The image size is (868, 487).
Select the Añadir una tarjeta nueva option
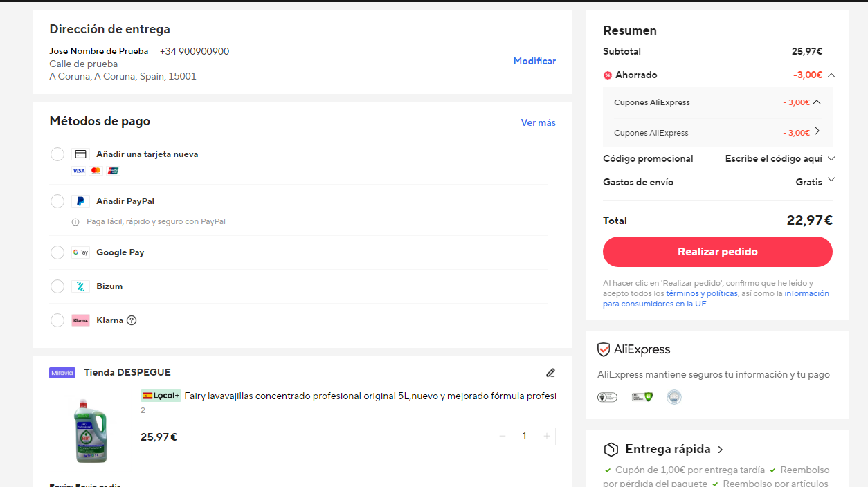click(x=57, y=154)
